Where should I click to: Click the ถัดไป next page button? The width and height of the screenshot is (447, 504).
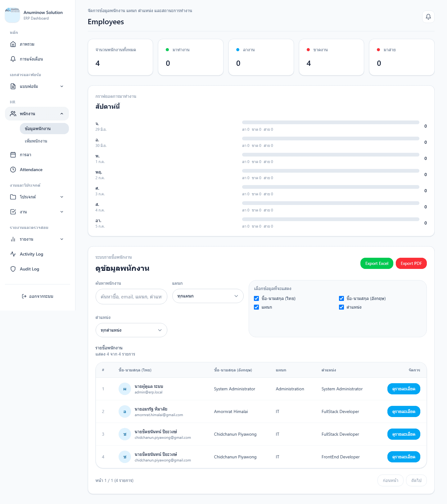click(x=416, y=480)
